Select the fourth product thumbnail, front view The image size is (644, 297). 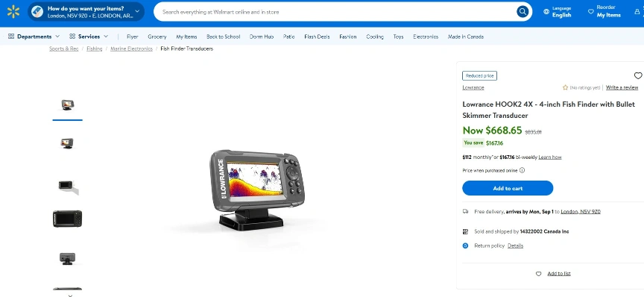click(67, 219)
